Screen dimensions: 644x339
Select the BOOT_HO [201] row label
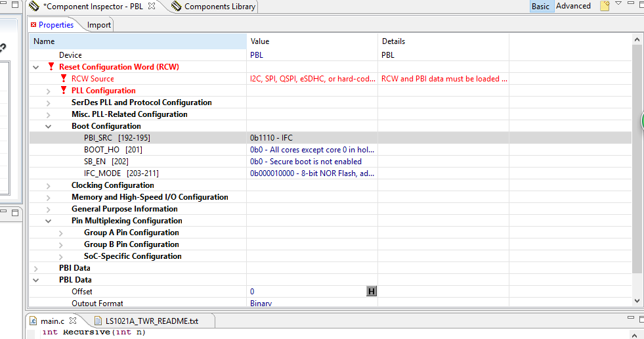pos(113,150)
